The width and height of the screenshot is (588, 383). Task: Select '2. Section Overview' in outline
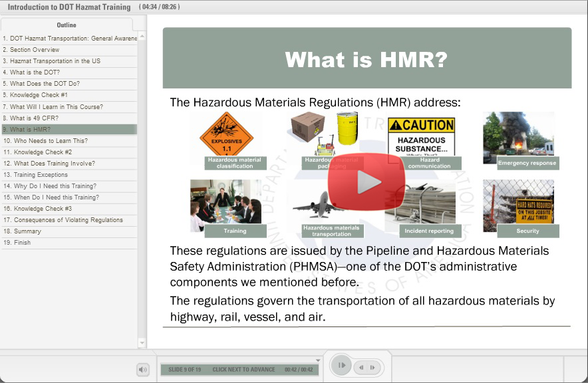(35, 50)
